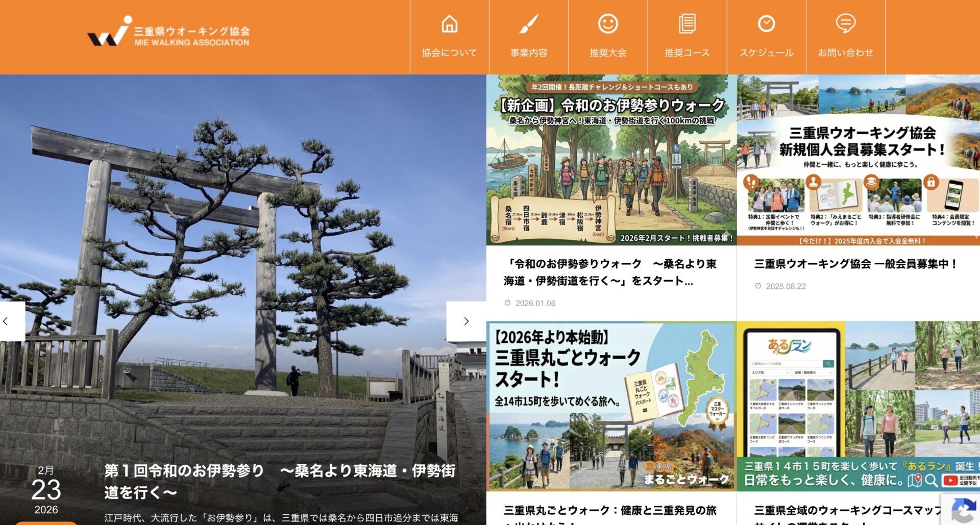
Task: Click the smiley face icon for 推奨大会
Action: pyautogui.click(x=608, y=24)
